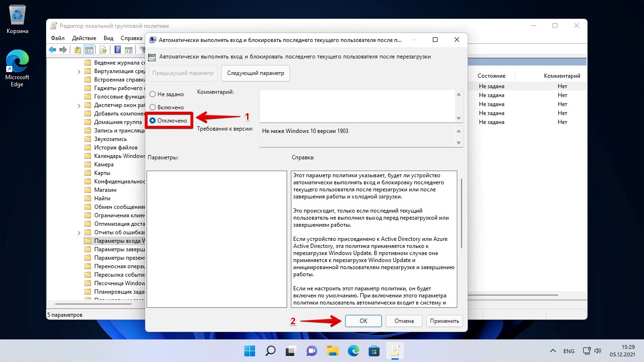Image resolution: width=644 pixels, height=362 pixels.
Task: Click comment box scroll-up arrow
Action: click(x=459, y=94)
